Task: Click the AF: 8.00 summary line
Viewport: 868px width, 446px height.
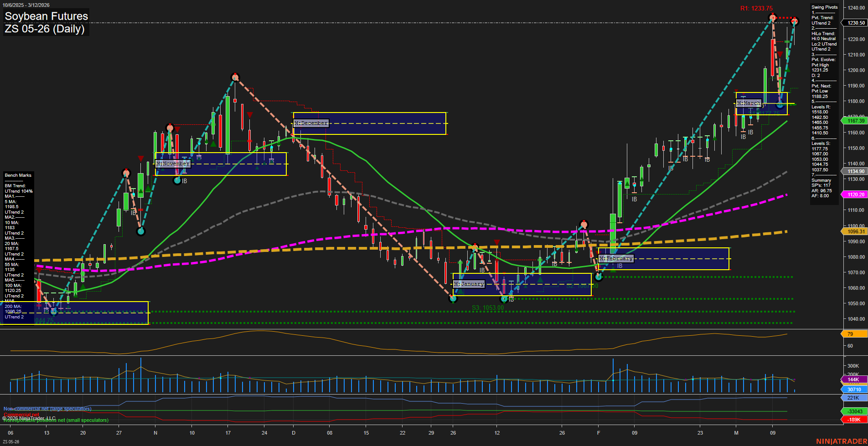Action: tap(820, 196)
